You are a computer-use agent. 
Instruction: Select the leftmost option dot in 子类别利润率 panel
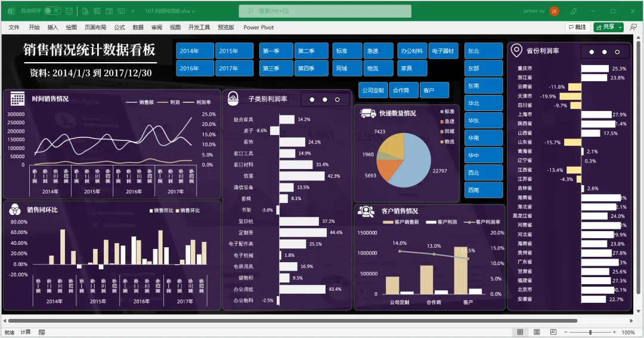pyautogui.click(x=312, y=100)
